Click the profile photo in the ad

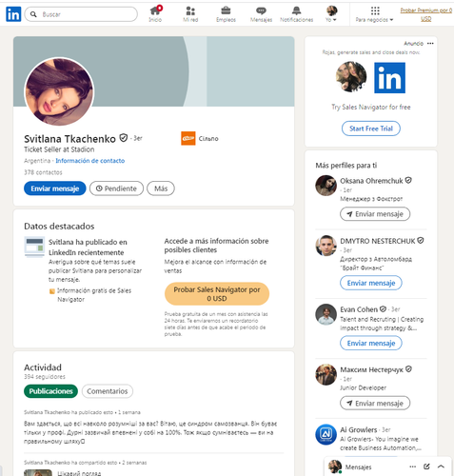tap(351, 77)
